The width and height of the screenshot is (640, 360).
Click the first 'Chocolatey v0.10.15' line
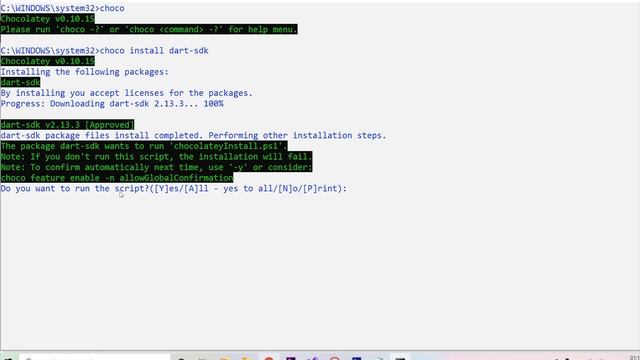[47, 19]
